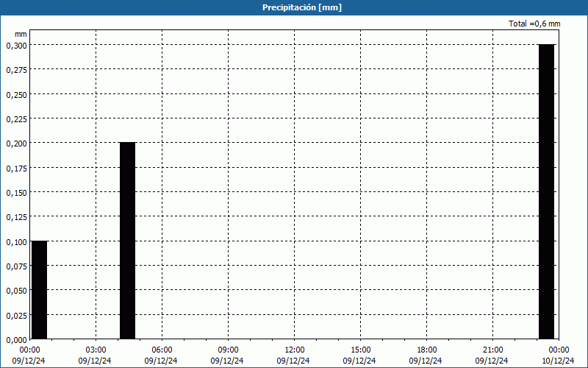Click the 0,175 y-axis label
This screenshot has width=588, height=368.
(16, 169)
